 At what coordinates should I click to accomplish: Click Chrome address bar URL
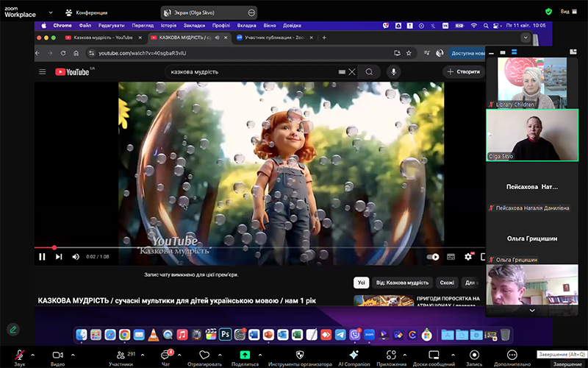[142, 53]
